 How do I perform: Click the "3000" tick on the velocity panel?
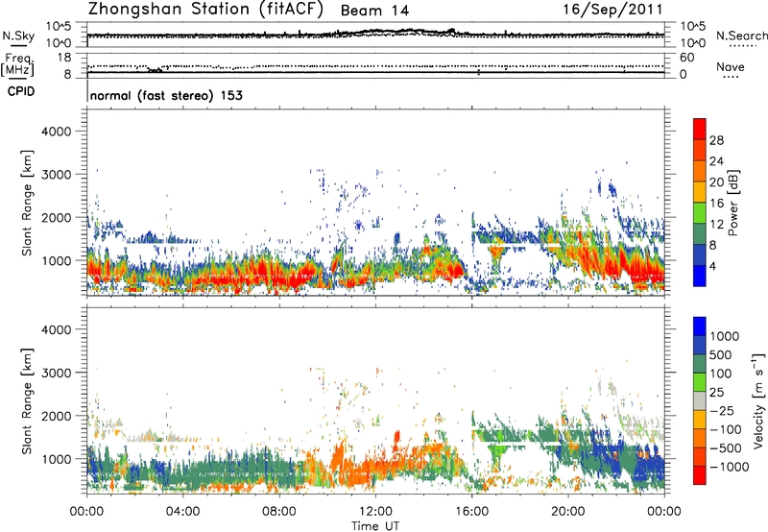(x=57, y=373)
